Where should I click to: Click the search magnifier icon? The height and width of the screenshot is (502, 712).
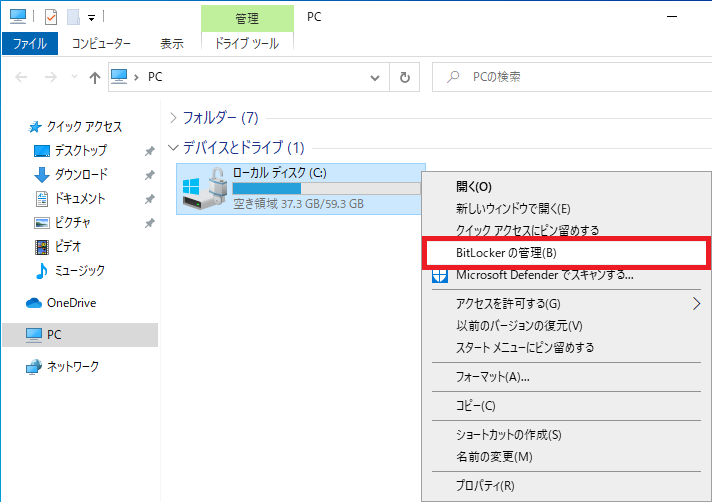tap(452, 77)
